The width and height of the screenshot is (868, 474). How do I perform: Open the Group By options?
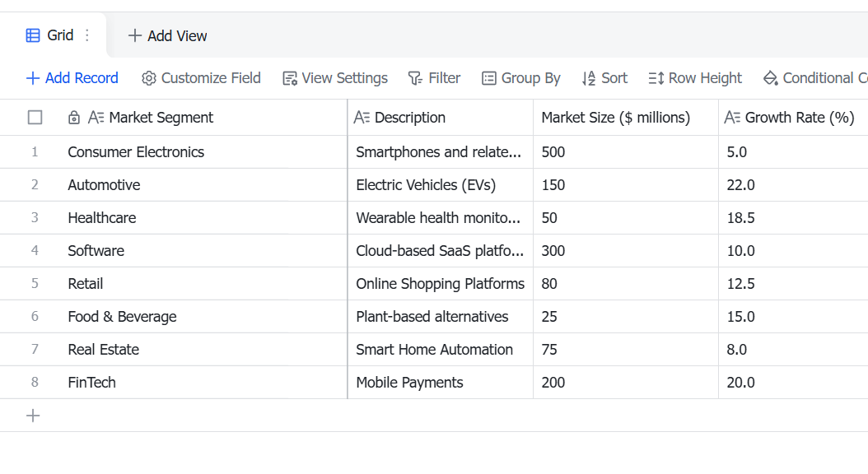click(521, 78)
